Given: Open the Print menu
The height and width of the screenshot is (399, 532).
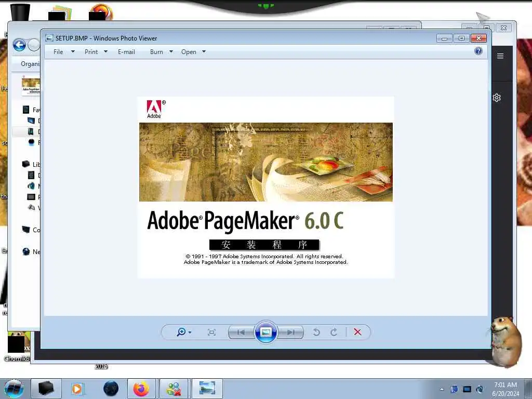Looking at the screenshot, I should pos(91,52).
